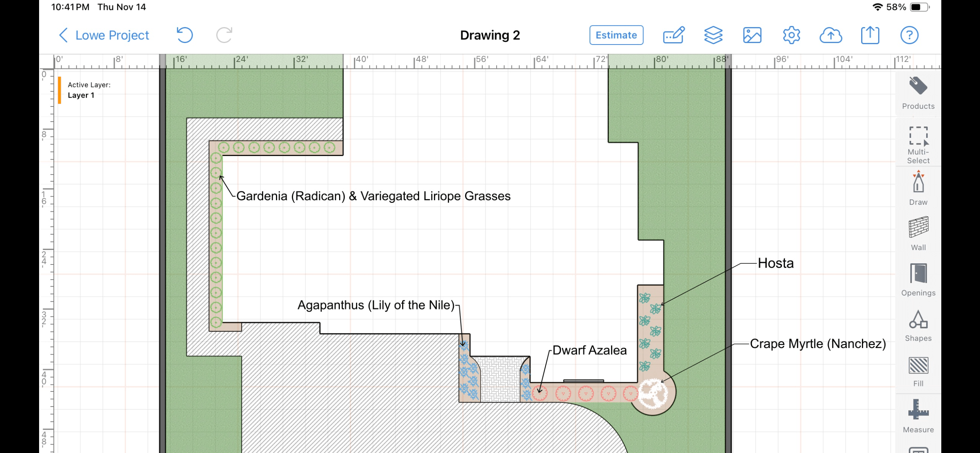
Task: Select the Crape Myrtle plant symbol
Action: [653, 394]
